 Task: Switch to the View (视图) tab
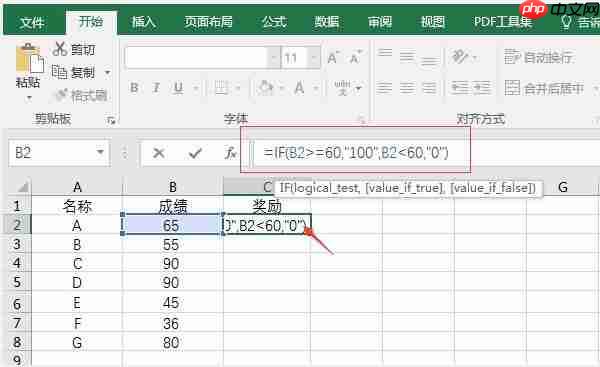point(433,22)
